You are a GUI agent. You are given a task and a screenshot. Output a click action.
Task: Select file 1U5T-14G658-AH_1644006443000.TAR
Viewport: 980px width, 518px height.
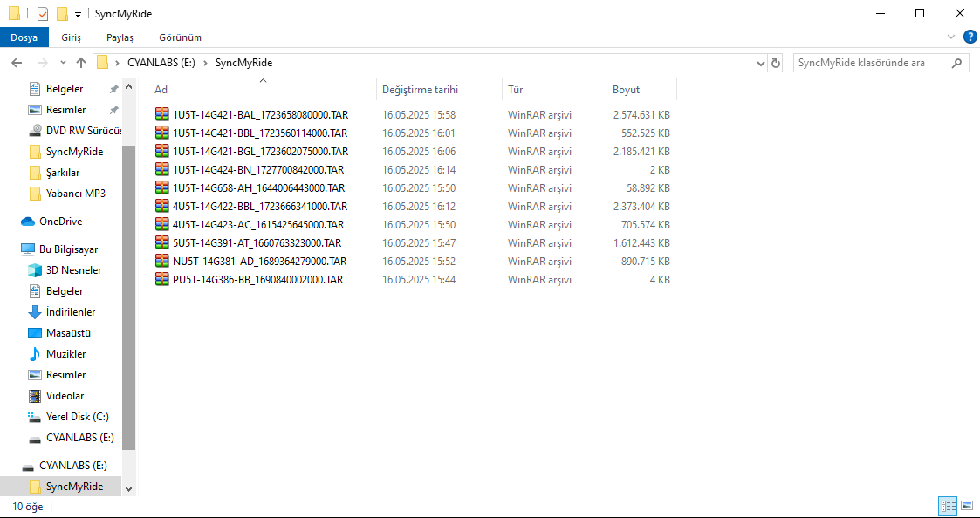pyautogui.click(x=259, y=187)
